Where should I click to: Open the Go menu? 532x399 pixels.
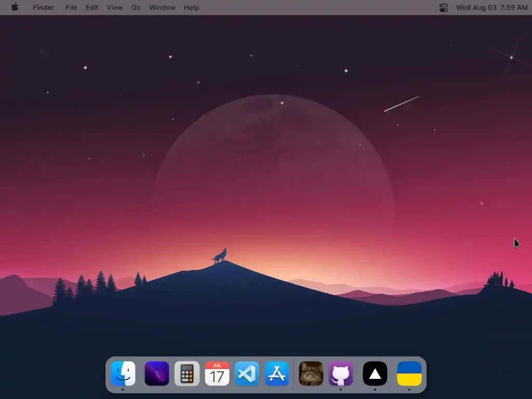pyautogui.click(x=136, y=7)
